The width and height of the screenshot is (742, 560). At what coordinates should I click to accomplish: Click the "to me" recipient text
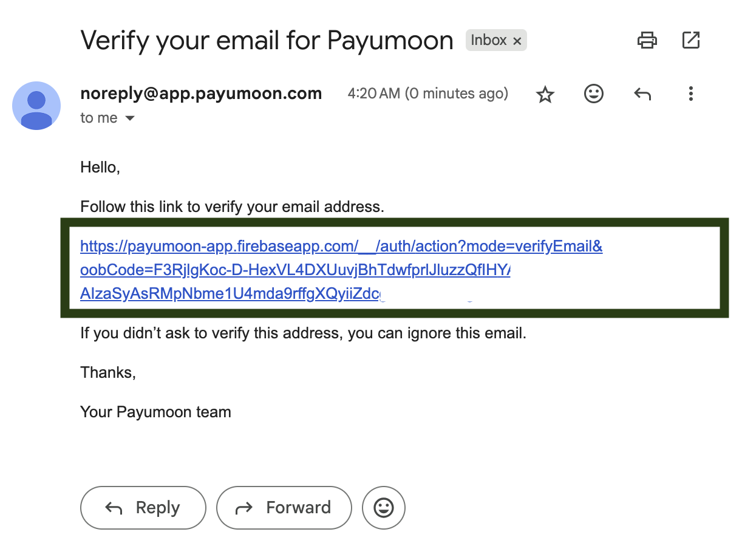point(98,118)
